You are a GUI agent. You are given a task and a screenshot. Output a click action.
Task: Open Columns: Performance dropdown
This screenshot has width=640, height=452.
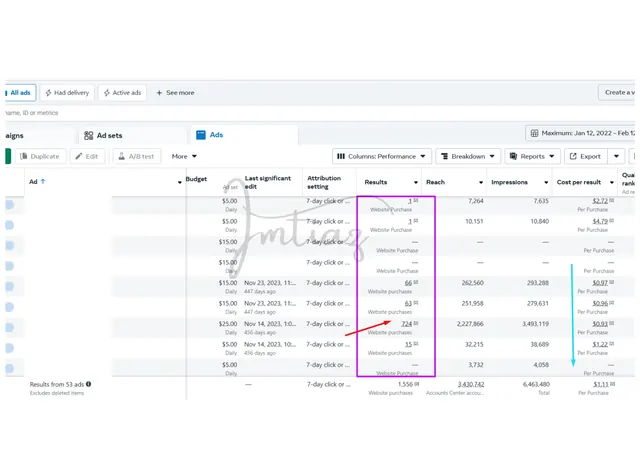click(x=382, y=156)
